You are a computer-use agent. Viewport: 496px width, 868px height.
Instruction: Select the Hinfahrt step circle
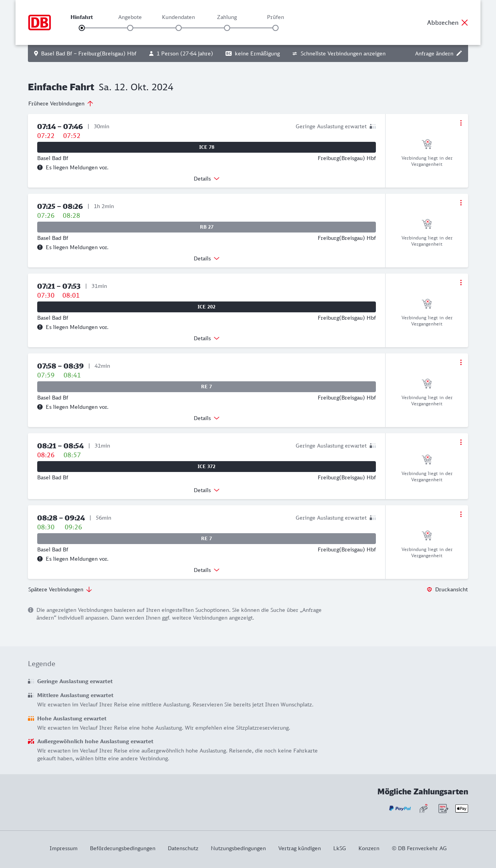tap(82, 28)
